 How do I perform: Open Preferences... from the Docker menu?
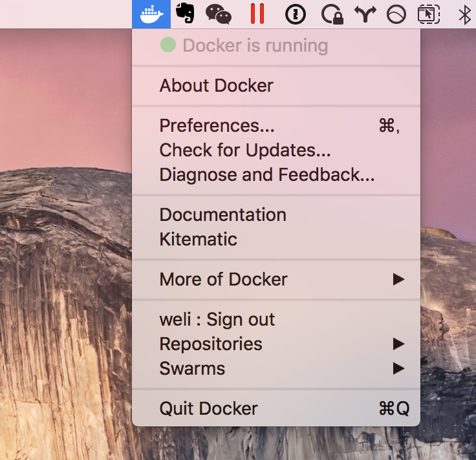tap(276, 125)
